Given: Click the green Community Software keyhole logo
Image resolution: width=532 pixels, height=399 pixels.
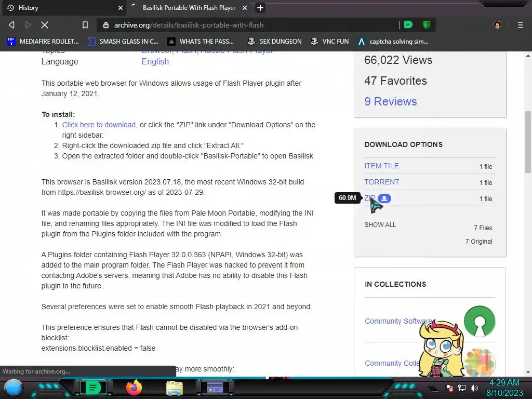Looking at the screenshot, I should tap(480, 321).
